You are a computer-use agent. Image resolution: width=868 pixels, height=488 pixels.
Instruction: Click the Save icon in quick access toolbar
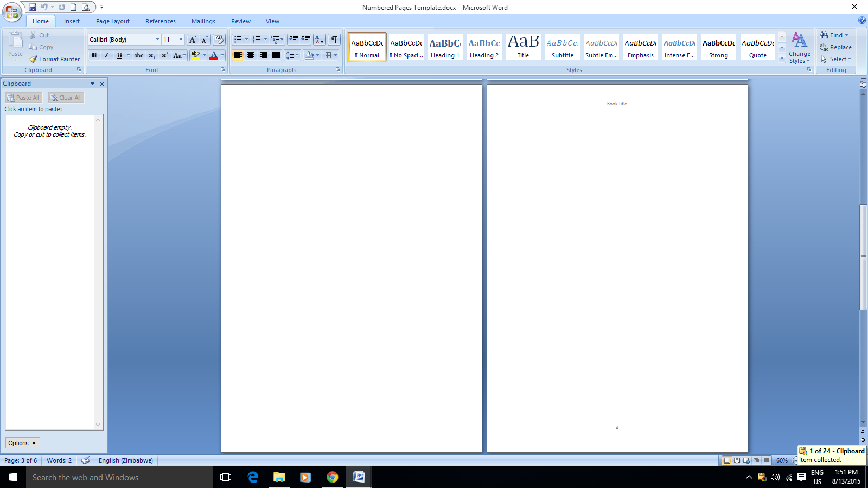[33, 7]
